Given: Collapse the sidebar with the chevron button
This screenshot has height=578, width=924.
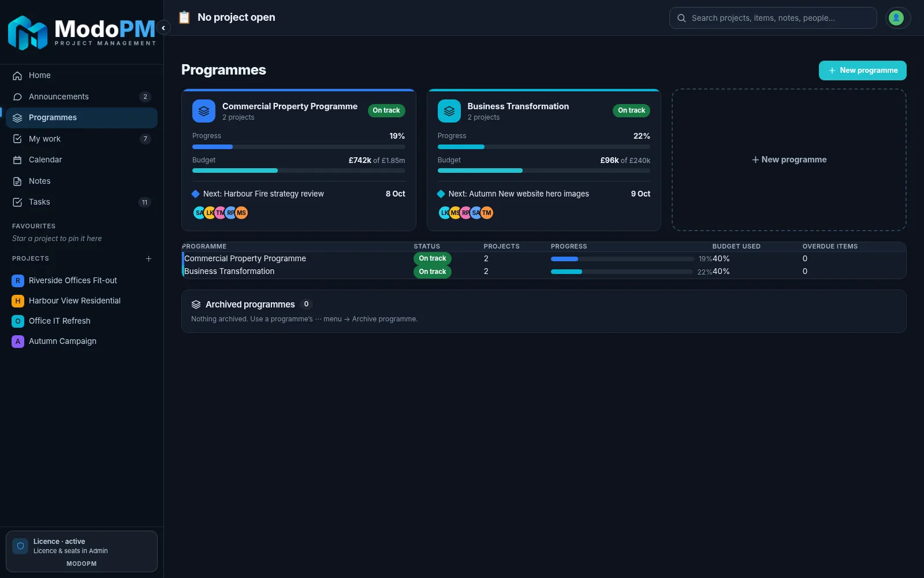Looking at the screenshot, I should tap(163, 28).
